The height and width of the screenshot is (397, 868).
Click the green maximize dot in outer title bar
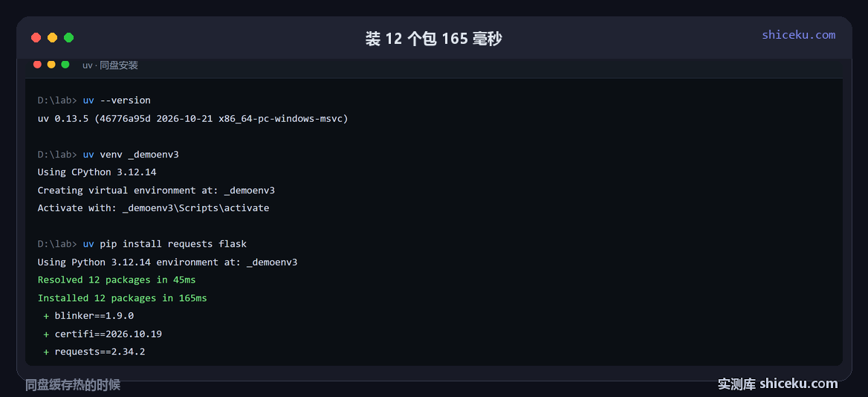coord(68,38)
